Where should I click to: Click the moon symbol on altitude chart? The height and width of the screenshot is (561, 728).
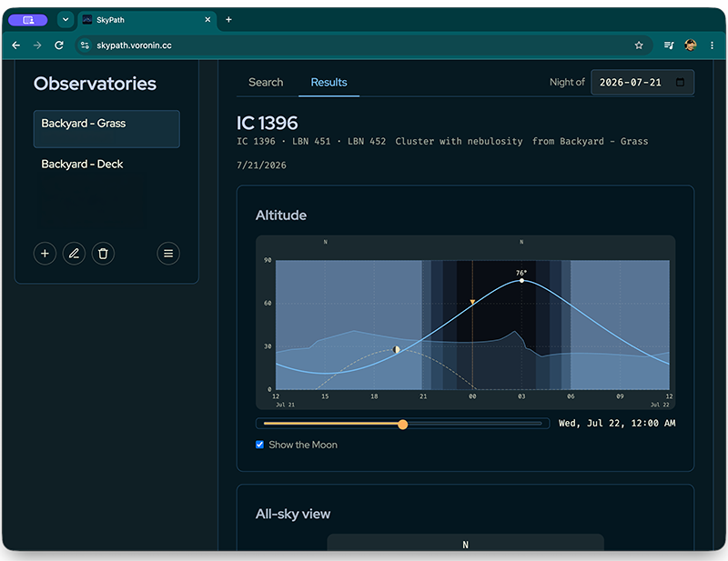pyautogui.click(x=396, y=349)
